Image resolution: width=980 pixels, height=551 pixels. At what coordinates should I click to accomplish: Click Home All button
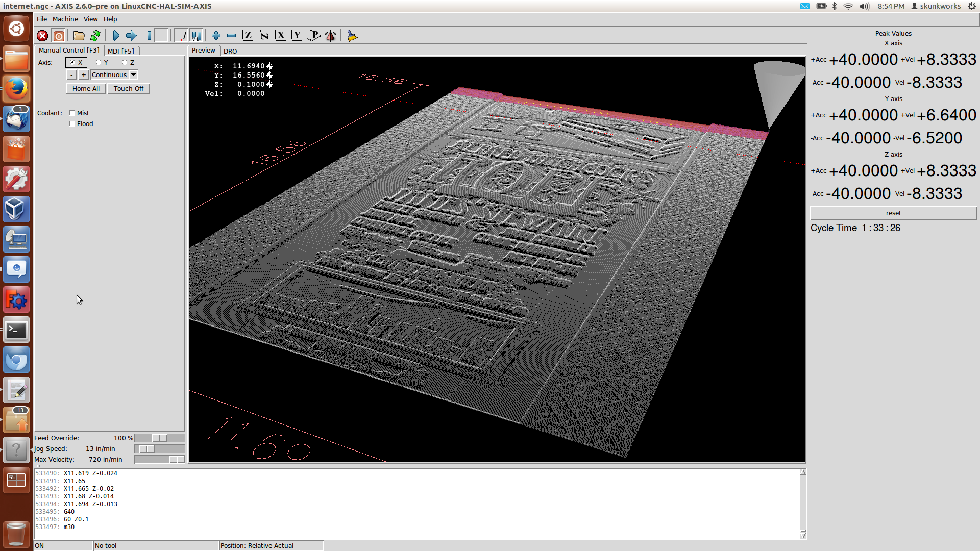[x=86, y=88]
